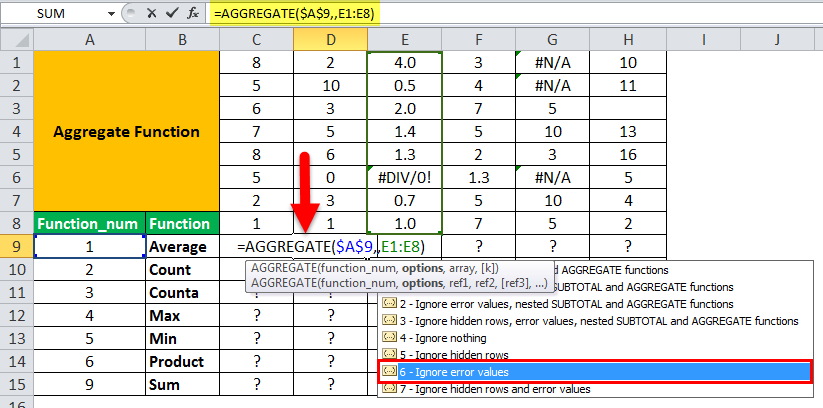823x408 pixels.
Task: Click the Enter checkmark formula bar button
Action: [x=172, y=14]
